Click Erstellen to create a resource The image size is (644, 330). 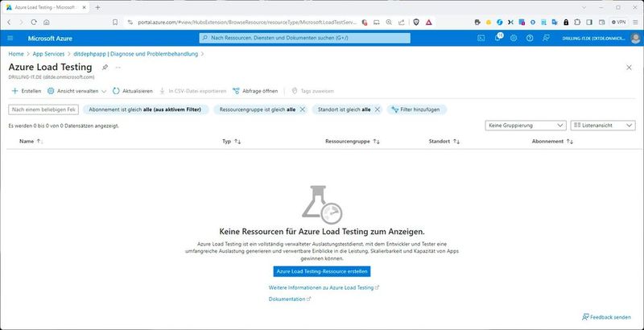(x=27, y=91)
